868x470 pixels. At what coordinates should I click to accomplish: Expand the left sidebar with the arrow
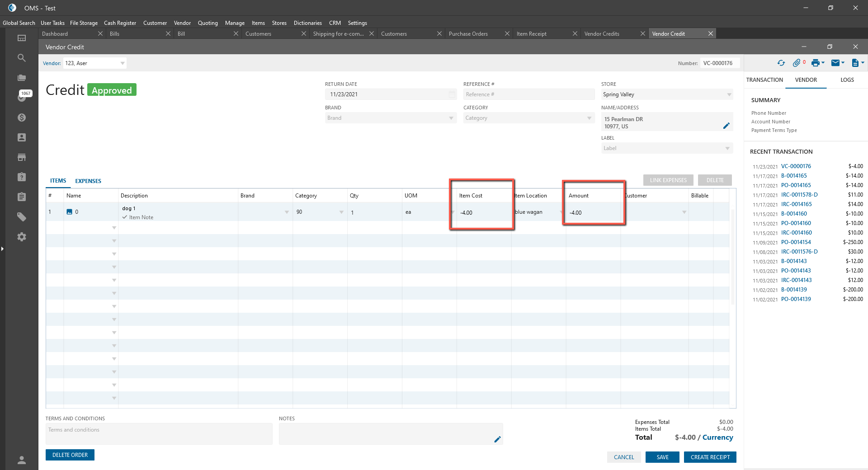(2, 249)
